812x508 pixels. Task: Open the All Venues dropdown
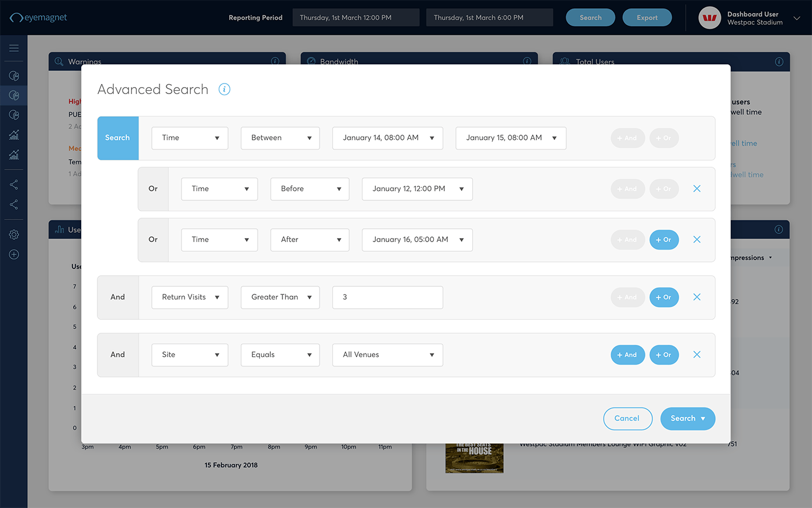click(x=387, y=355)
